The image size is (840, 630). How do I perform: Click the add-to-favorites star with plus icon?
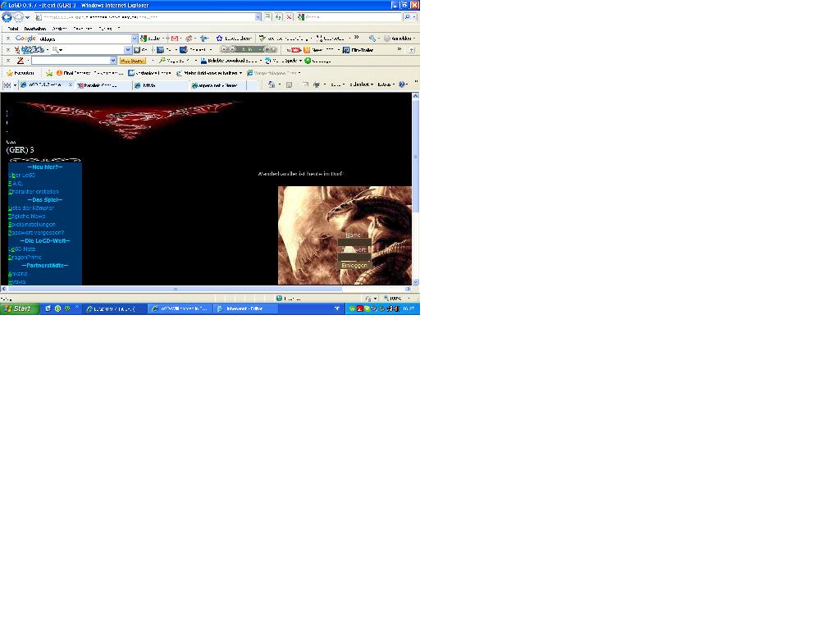click(49, 73)
